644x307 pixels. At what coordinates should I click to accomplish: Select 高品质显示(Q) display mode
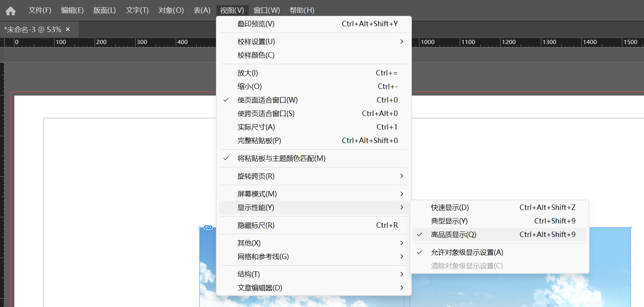coord(454,235)
